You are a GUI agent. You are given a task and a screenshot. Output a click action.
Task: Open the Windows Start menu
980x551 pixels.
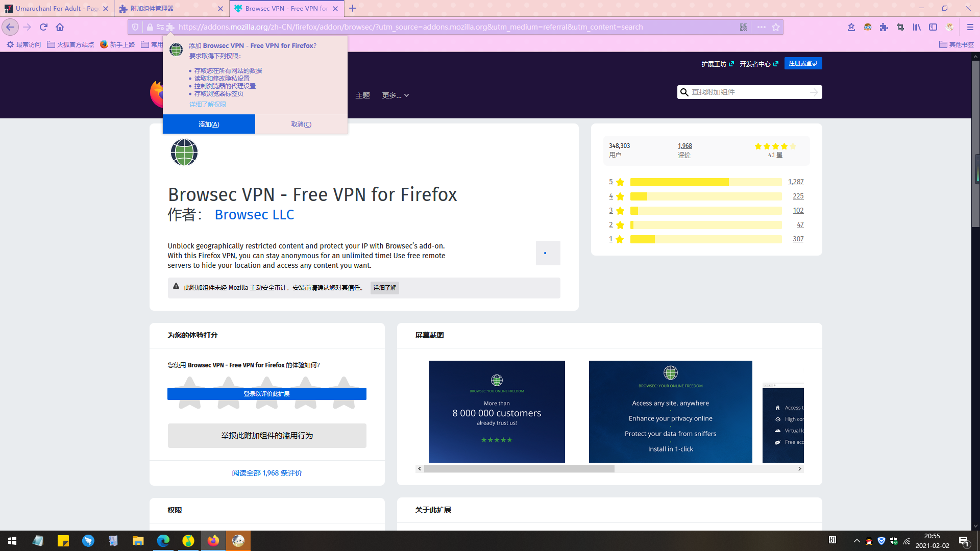click(12, 541)
